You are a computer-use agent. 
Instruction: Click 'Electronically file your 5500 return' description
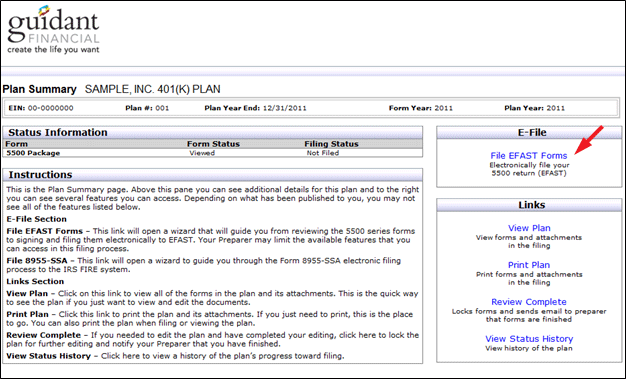(529, 169)
